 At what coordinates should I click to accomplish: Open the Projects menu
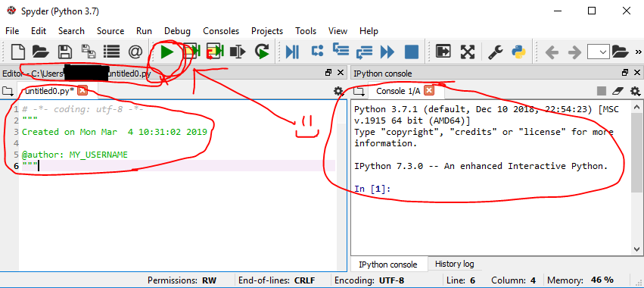click(267, 31)
